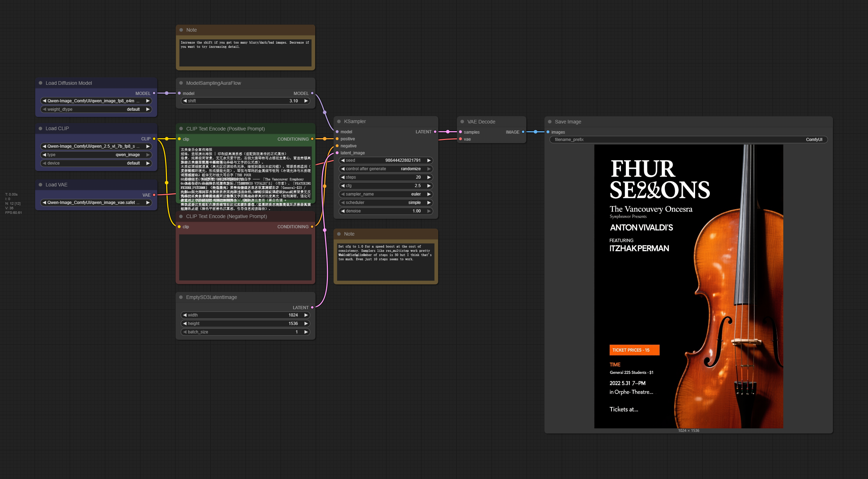
Task: Increase the seed with right arrow
Action: (x=429, y=160)
